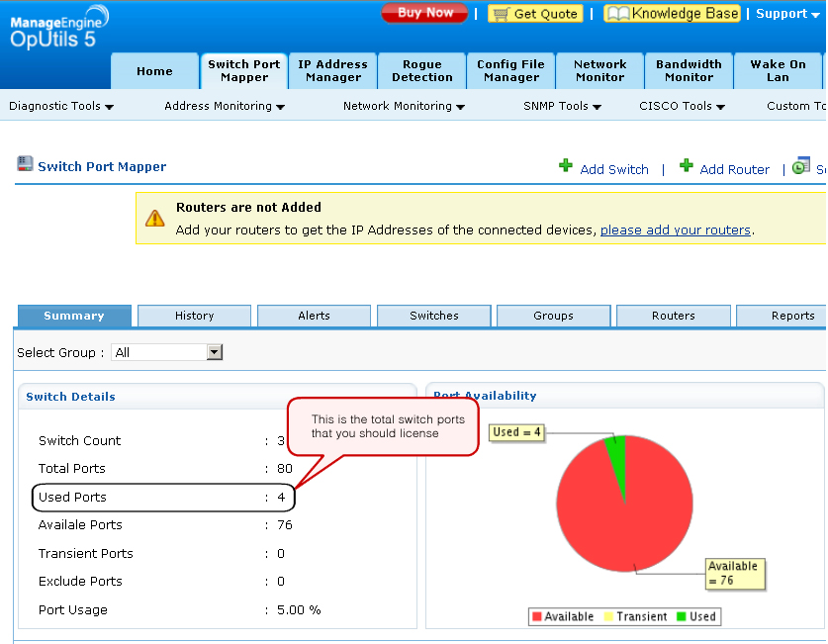Open the Rogue Detection tab
This screenshot has height=644, width=828.
422,71
